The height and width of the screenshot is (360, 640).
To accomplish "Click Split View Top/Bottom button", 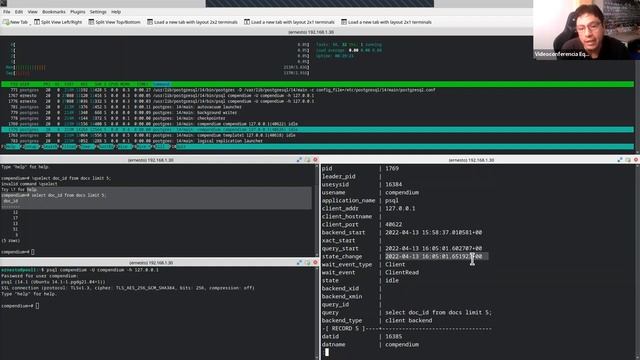I will pos(114,22).
